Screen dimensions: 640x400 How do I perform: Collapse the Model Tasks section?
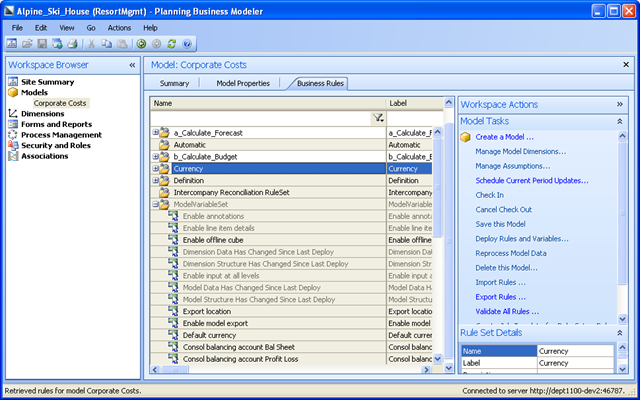click(x=620, y=121)
